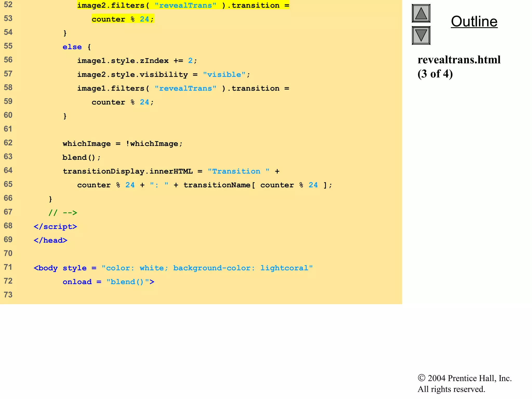The height and width of the screenshot is (399, 532).
Task: Click 'counter % 24;' on line 59
Action: (x=123, y=102)
